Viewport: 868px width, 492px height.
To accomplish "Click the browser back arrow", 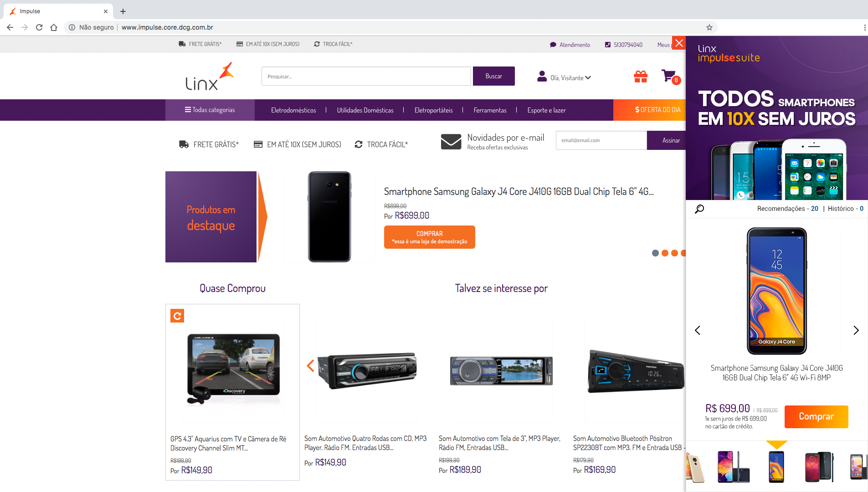I will click(10, 27).
